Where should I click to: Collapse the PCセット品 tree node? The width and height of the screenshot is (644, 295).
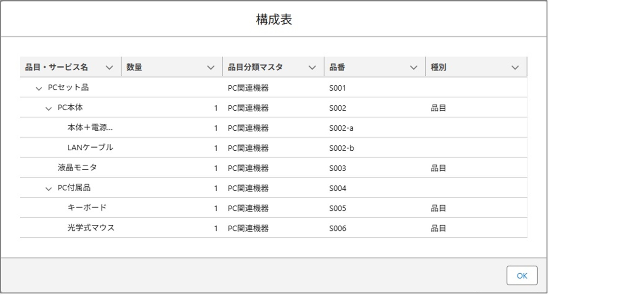39,88
